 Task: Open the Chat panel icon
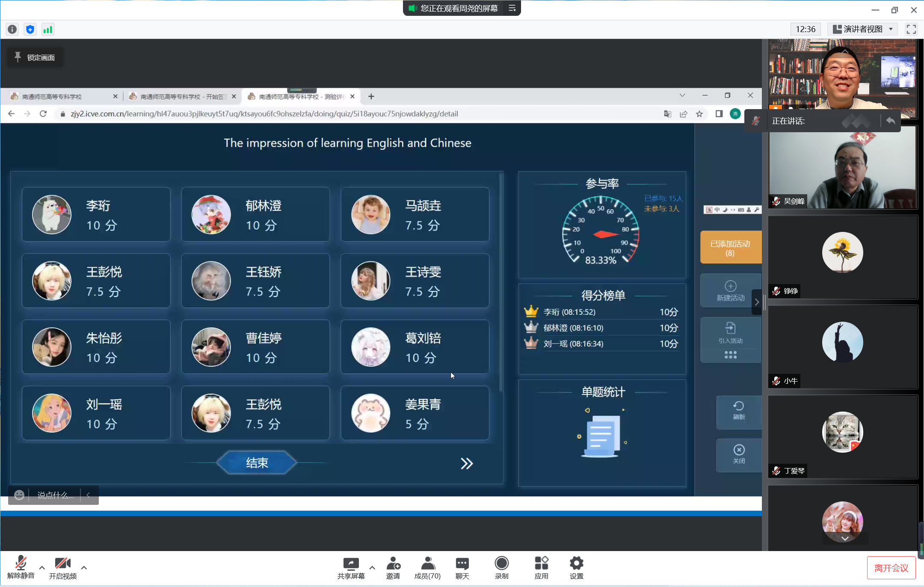(x=462, y=564)
